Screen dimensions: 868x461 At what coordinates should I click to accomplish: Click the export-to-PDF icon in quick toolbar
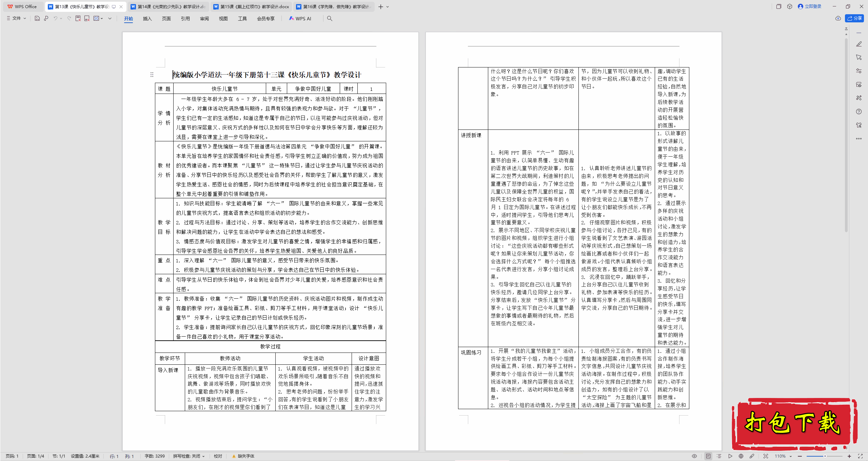(78, 18)
